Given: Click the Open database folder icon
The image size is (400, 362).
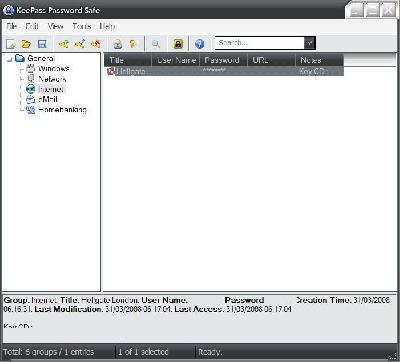Looking at the screenshot, I should pyautogui.click(x=26, y=44).
